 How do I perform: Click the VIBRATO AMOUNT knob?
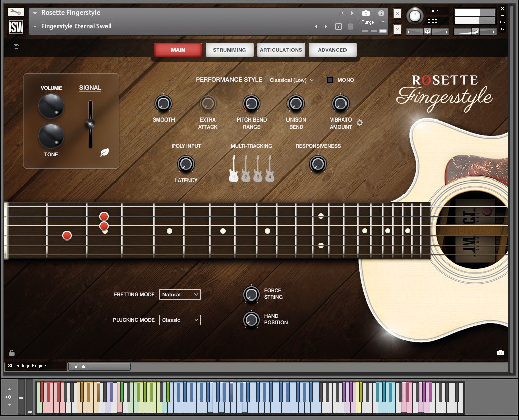coord(340,103)
